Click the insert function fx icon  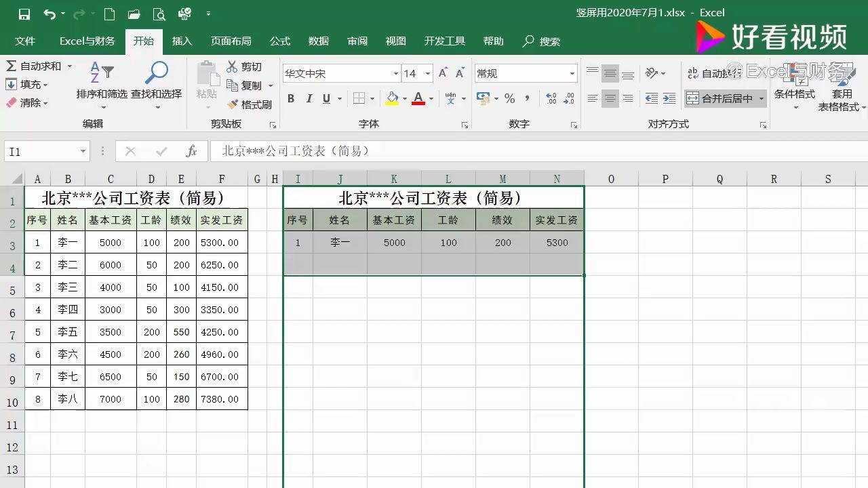192,151
